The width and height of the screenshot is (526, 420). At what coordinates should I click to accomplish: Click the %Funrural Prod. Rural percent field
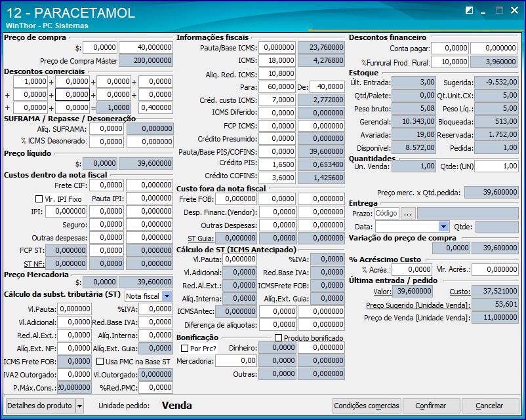(449, 62)
